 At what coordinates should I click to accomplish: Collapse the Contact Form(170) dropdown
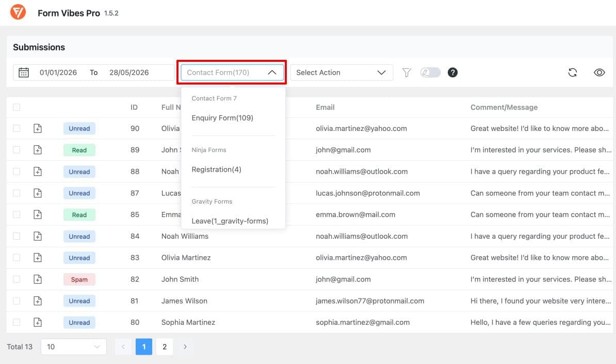(x=232, y=72)
